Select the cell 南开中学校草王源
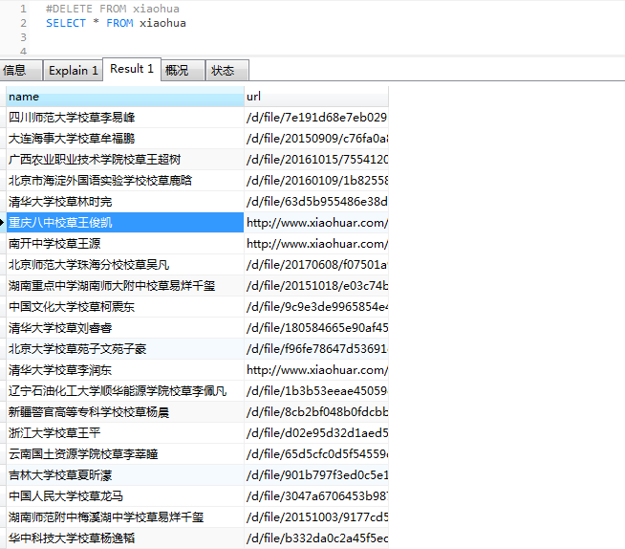This screenshot has height=549, width=625. tap(125, 244)
